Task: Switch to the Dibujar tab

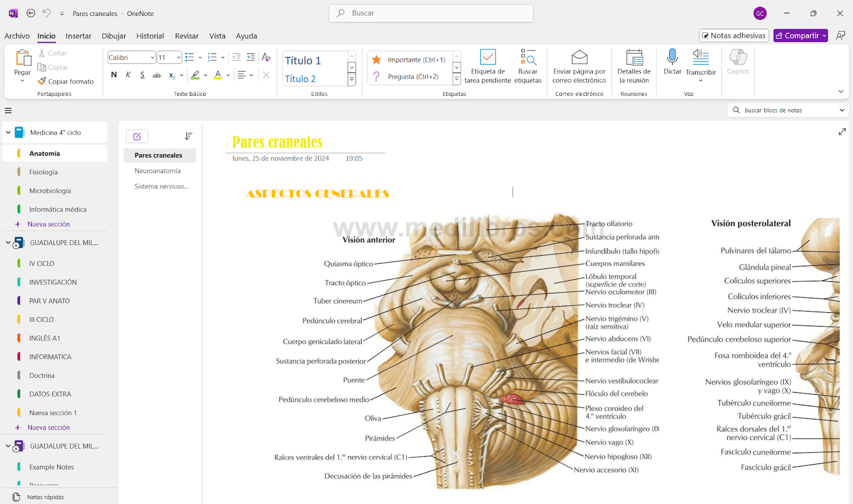Action: [x=114, y=36]
